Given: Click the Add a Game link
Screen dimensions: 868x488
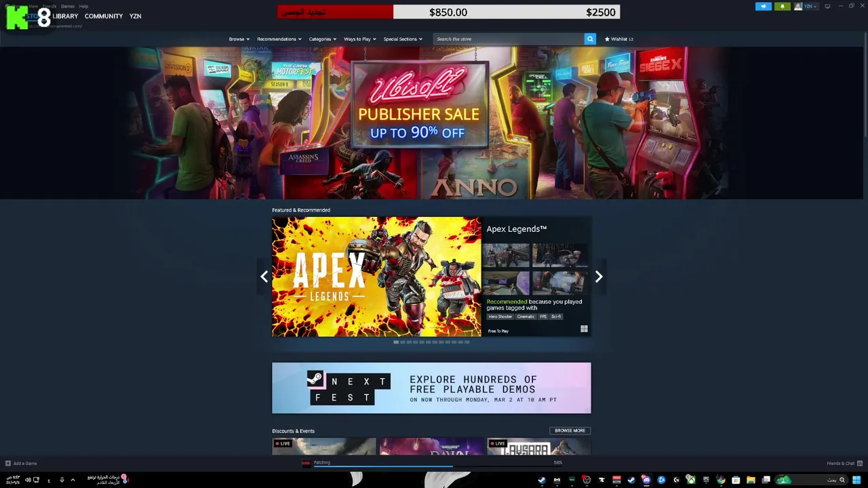Looking at the screenshot, I should point(25,464).
